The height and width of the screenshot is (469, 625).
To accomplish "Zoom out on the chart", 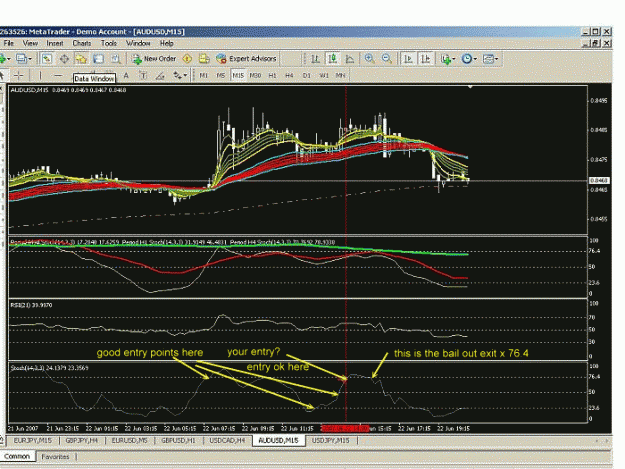I will coord(387,59).
